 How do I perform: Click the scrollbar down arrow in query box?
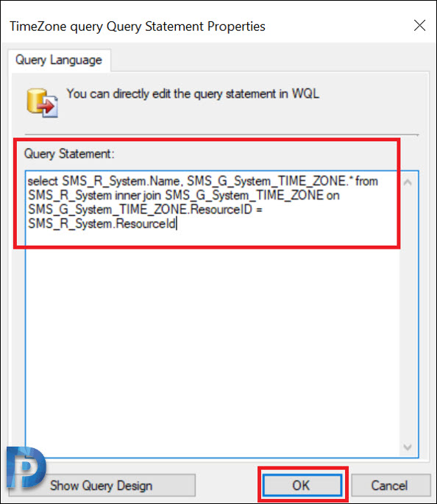click(x=408, y=447)
